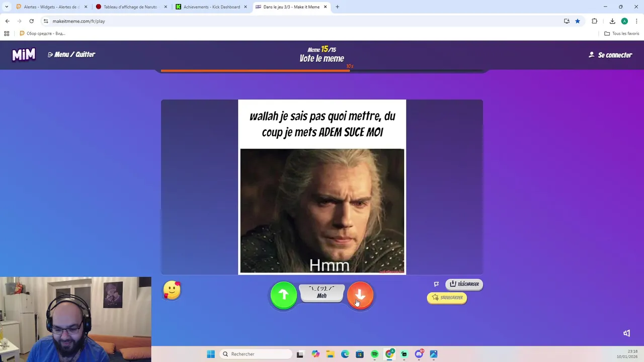This screenshot has width=644, height=362.
Task: Open File Explorer from the taskbar
Action: click(x=330, y=354)
